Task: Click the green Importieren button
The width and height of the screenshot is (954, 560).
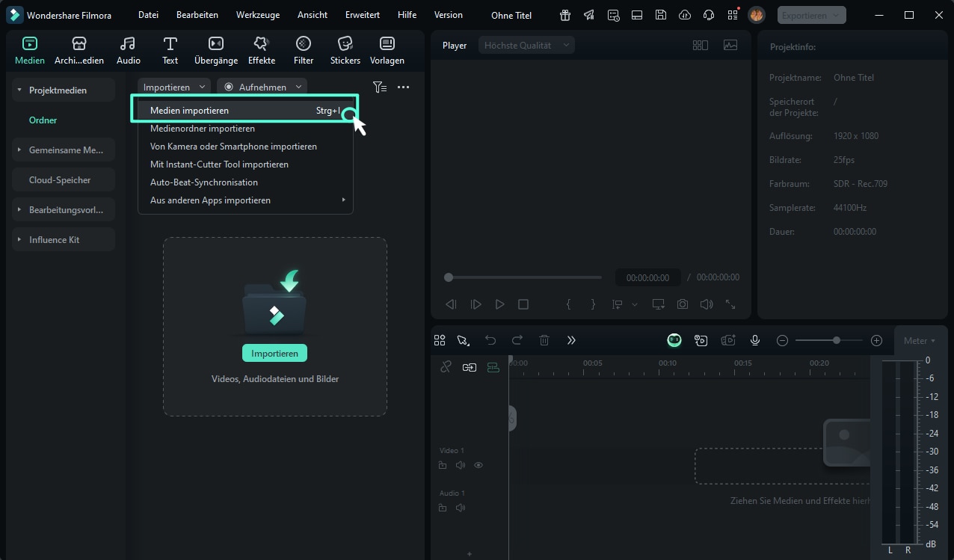Action: coord(274,354)
